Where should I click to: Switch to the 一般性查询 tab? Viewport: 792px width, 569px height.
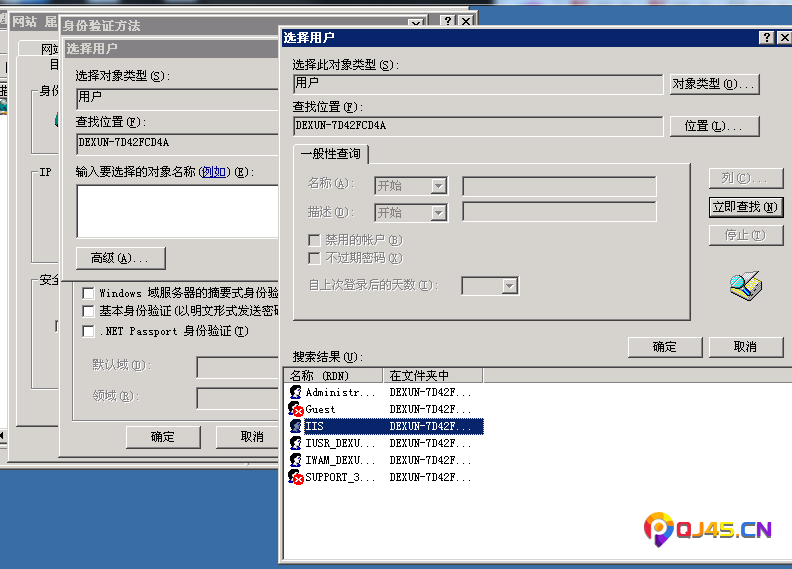pos(333,154)
